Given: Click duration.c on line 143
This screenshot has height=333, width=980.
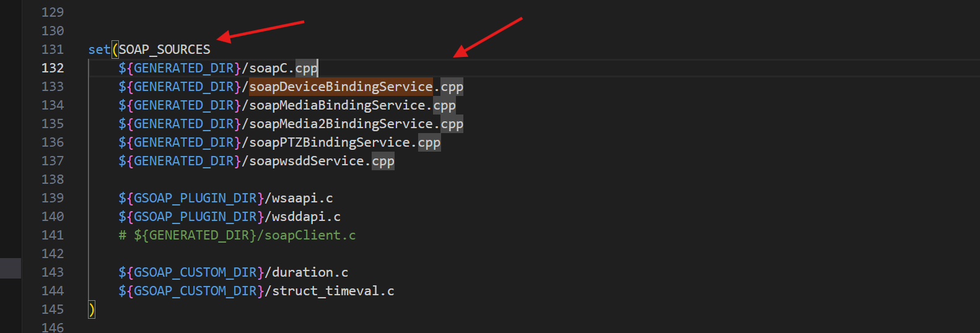Looking at the screenshot, I should tap(310, 272).
